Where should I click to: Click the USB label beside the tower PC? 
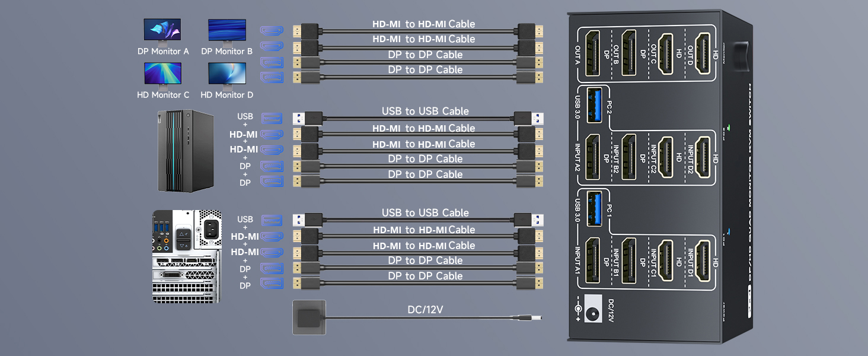pos(245,117)
